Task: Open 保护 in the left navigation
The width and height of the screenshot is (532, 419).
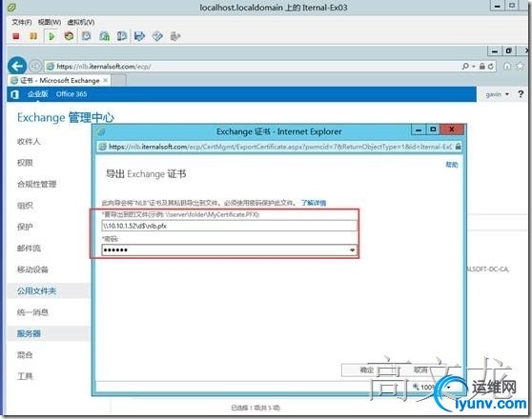Action: click(x=25, y=227)
